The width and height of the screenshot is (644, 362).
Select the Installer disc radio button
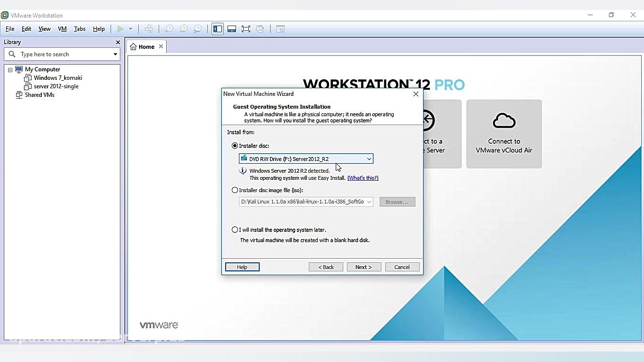(235, 146)
